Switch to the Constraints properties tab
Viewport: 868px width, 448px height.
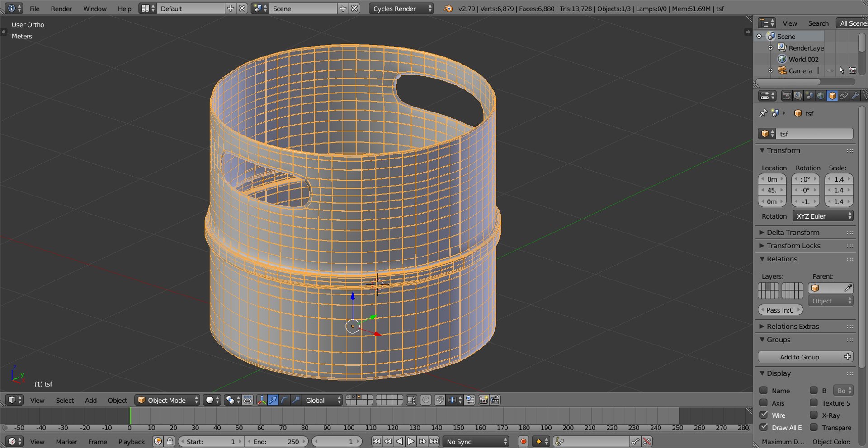click(x=844, y=96)
